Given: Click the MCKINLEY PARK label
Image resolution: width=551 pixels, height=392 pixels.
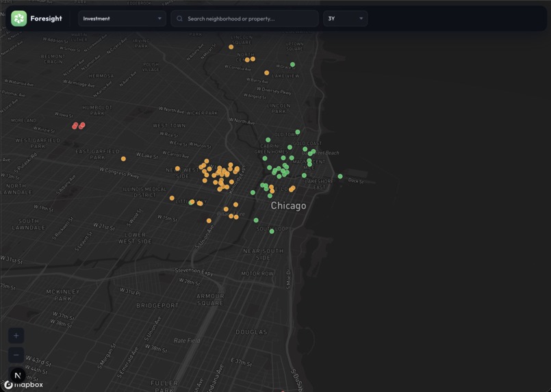Looking at the screenshot, I should tap(63, 295).
